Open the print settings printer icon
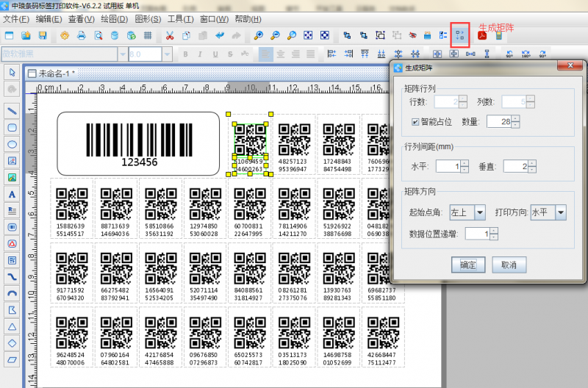The height and width of the screenshot is (388, 588). (x=82, y=35)
